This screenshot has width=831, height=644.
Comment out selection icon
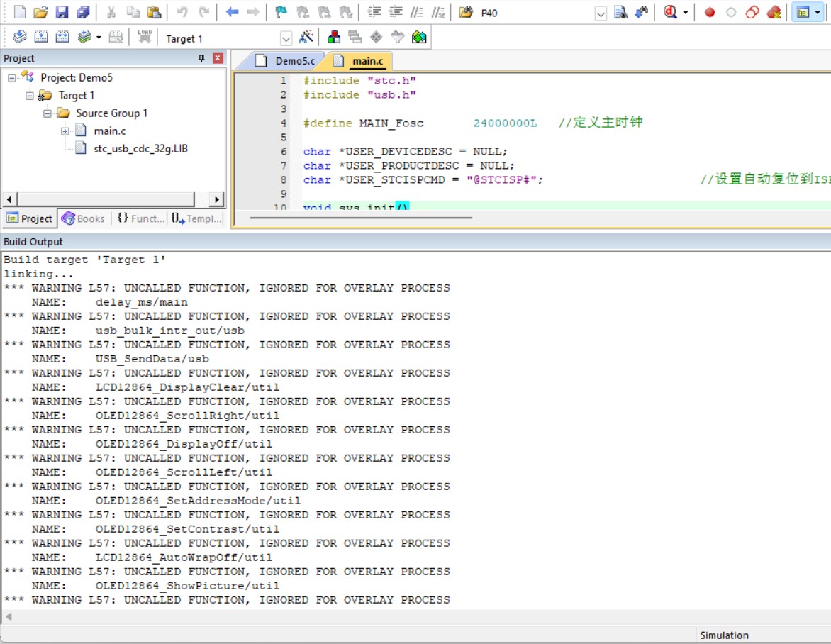point(417,12)
